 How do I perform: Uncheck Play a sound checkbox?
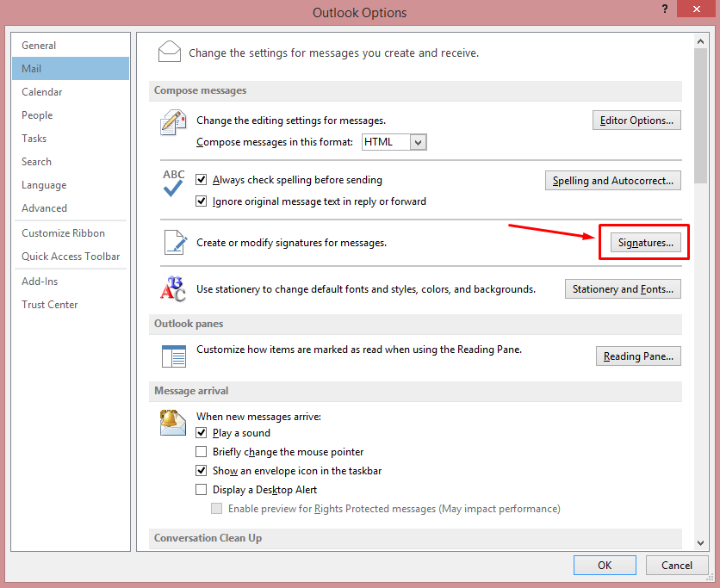[202, 433]
